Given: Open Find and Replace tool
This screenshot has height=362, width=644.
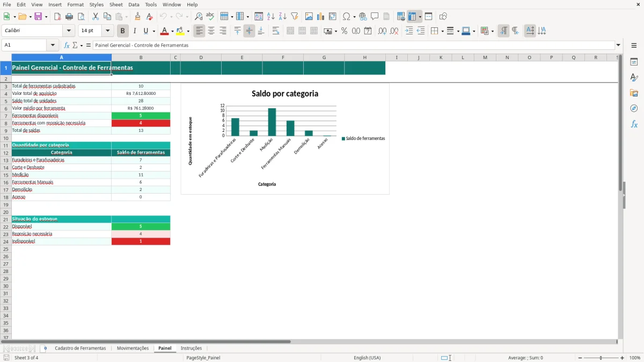Looking at the screenshot, I should tap(199, 17).
